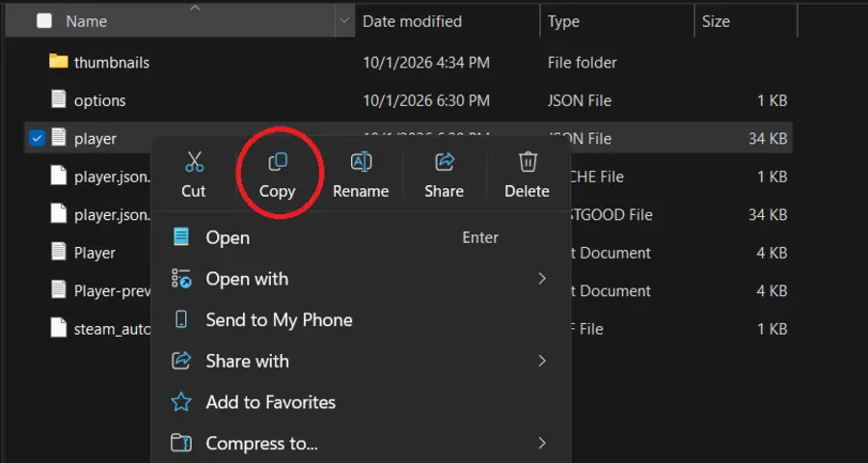Click the thumbnails folder icon
Viewport: 868px width, 463px height.
tap(58, 62)
